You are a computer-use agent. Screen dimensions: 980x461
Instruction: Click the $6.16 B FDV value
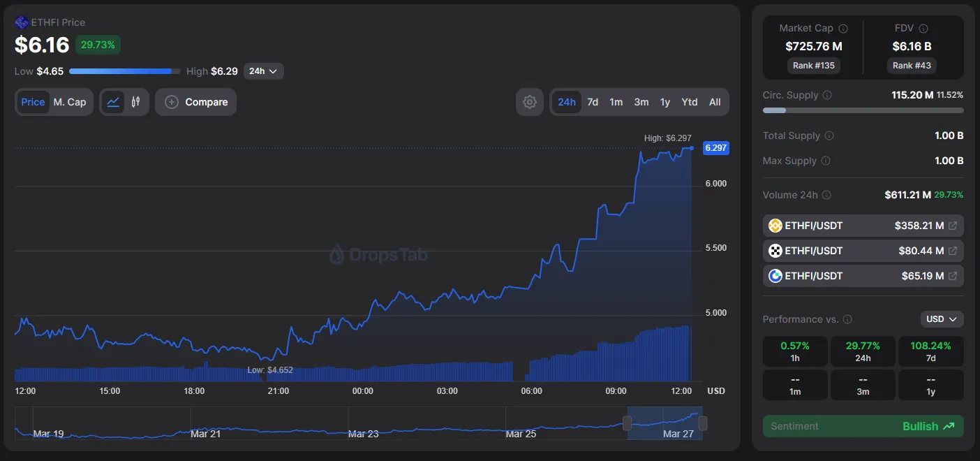(x=912, y=46)
